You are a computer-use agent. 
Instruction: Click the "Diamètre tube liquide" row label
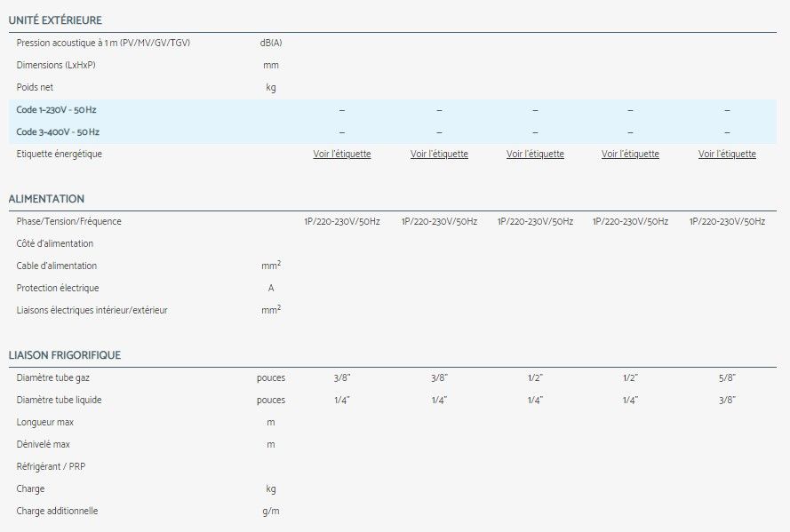[59, 400]
